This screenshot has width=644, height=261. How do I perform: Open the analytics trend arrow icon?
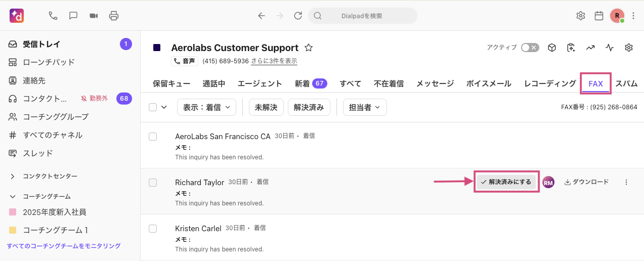(x=590, y=48)
